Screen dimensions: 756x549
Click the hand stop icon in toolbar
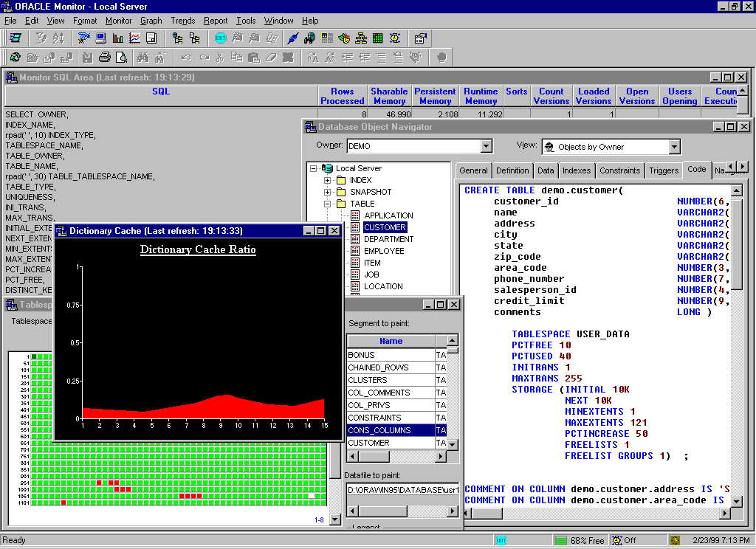pos(441,58)
